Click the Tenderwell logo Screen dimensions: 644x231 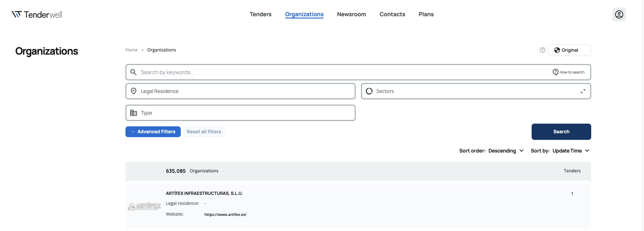tap(37, 14)
